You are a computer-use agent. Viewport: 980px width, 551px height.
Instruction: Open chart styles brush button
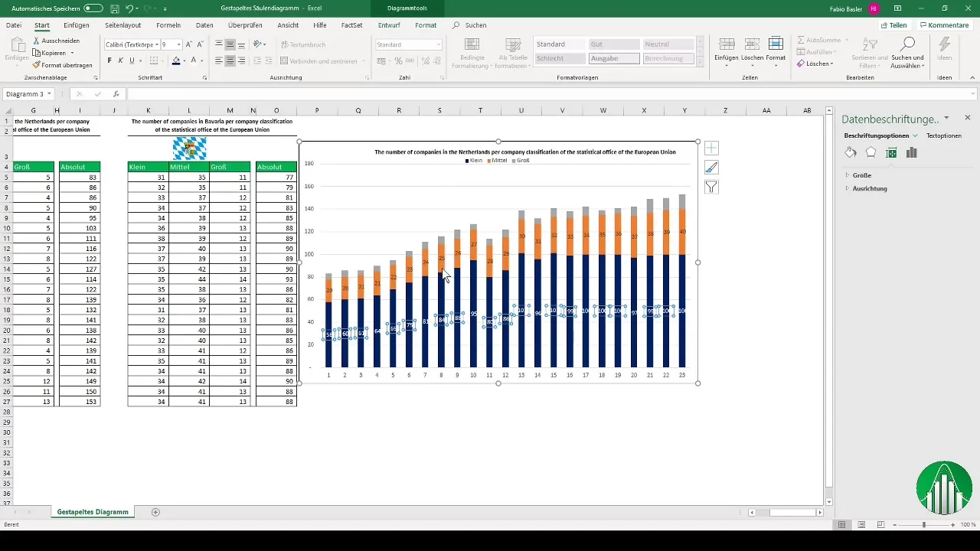[x=711, y=168]
